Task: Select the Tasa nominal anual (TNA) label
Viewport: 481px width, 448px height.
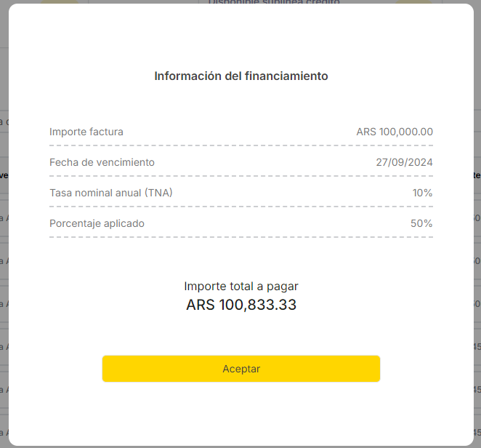Action: point(110,193)
